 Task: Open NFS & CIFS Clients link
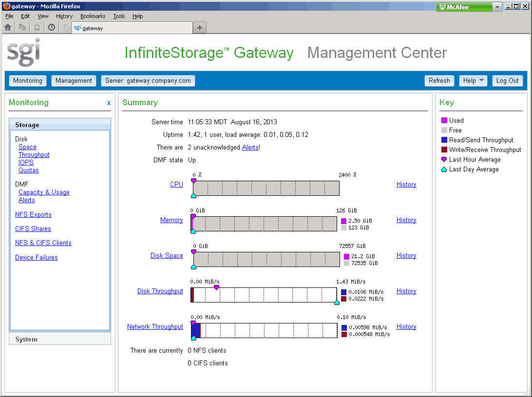click(43, 243)
